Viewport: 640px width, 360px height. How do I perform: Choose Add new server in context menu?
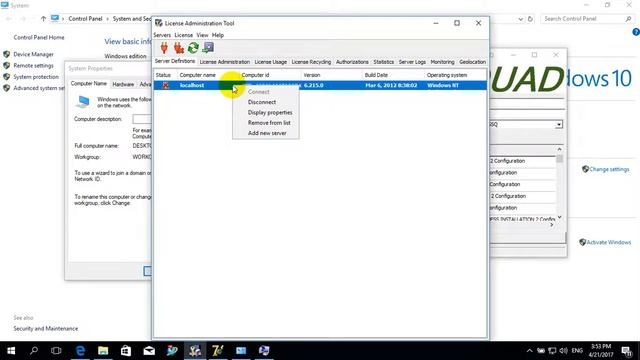coord(267,133)
